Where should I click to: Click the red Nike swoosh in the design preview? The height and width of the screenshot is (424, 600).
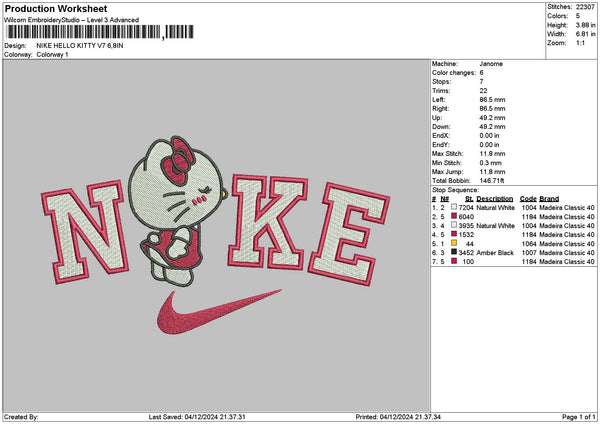click(x=219, y=312)
